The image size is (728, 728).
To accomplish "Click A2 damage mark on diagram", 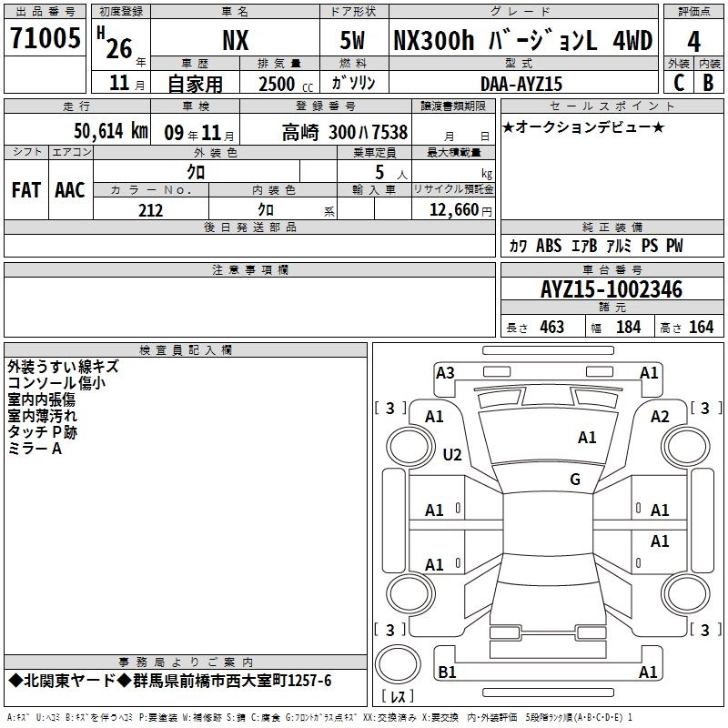I will point(660,417).
